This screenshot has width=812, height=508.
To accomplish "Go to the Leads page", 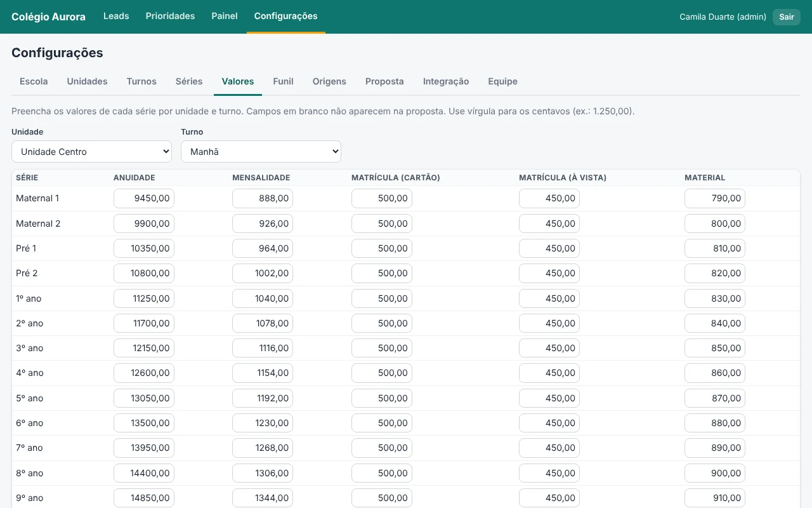I will (116, 16).
